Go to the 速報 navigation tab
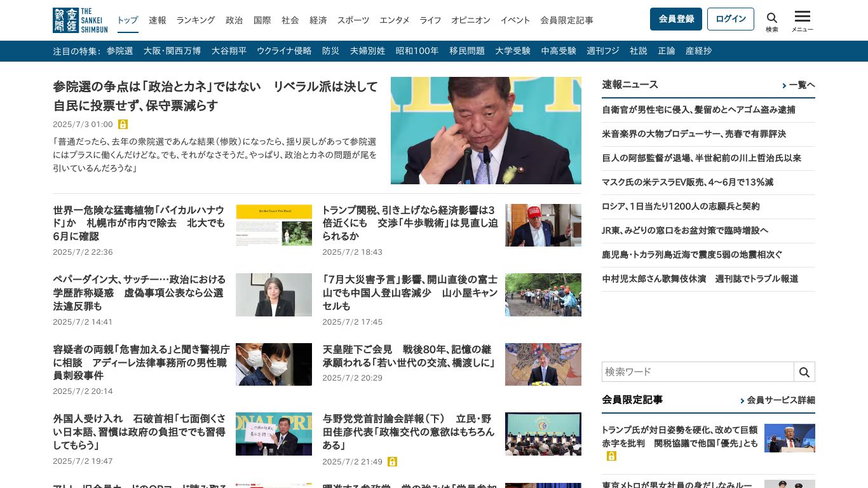 [158, 20]
